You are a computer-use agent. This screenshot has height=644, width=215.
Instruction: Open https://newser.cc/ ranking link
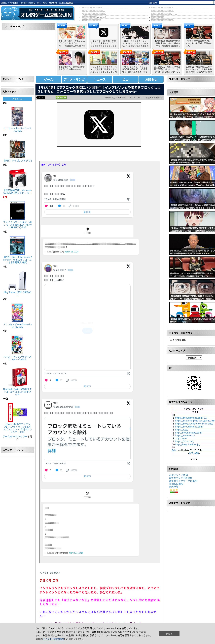click(x=185, y=436)
